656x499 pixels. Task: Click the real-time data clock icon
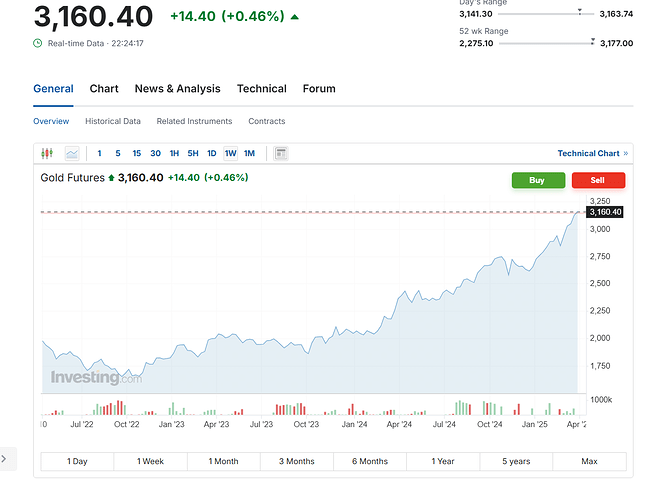(38, 43)
